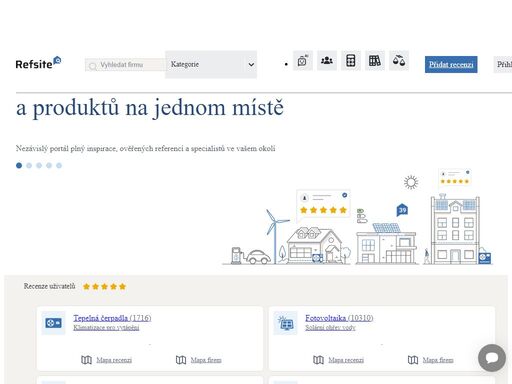Open the books library icon
The image size is (512, 384).
pyautogui.click(x=375, y=61)
